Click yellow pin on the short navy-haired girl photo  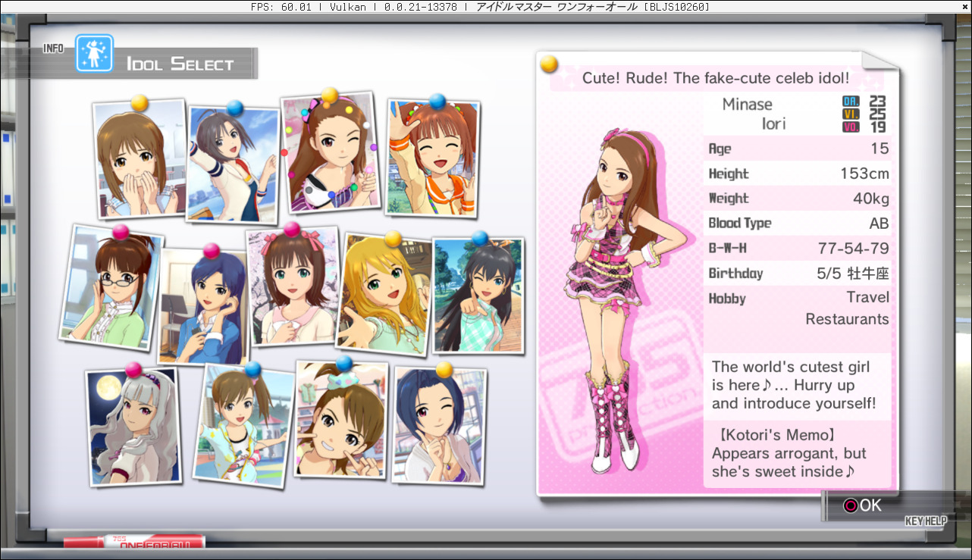tap(444, 369)
